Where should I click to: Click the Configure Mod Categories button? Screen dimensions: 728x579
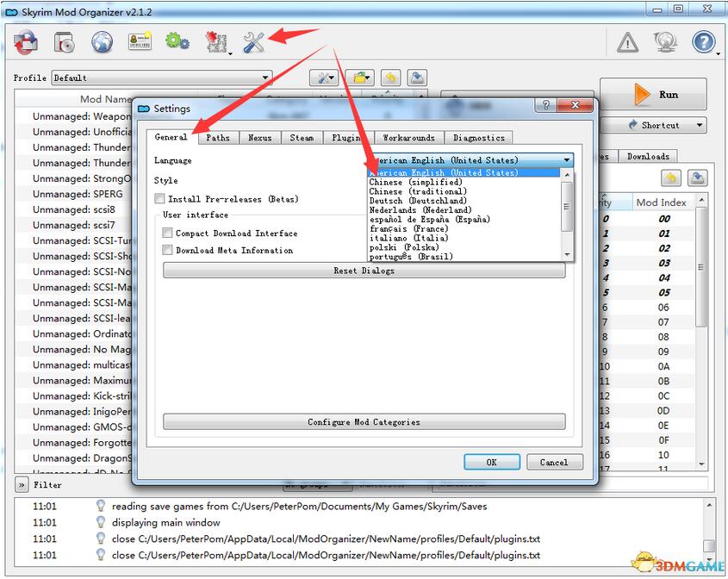(x=364, y=421)
